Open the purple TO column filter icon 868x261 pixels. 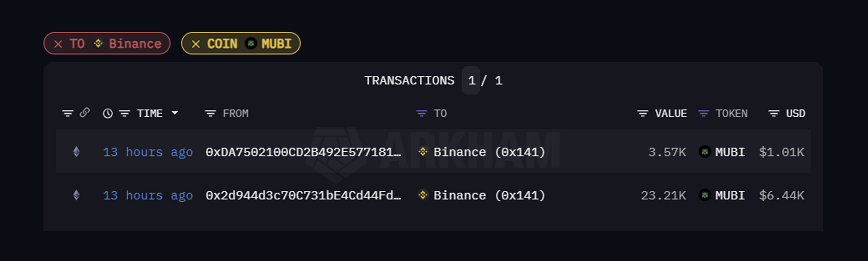point(421,114)
